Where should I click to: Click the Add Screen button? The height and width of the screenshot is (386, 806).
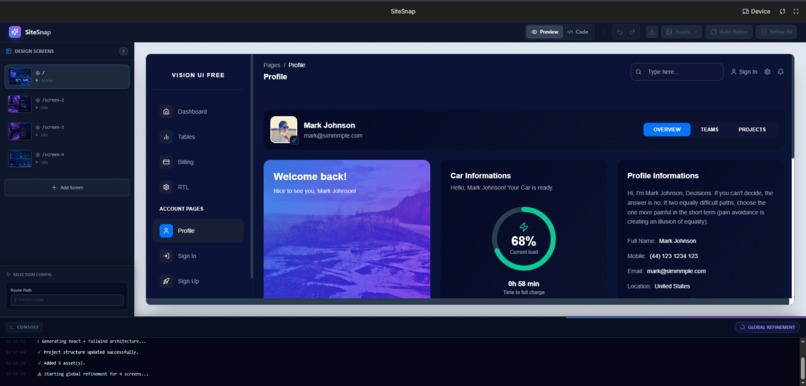67,188
